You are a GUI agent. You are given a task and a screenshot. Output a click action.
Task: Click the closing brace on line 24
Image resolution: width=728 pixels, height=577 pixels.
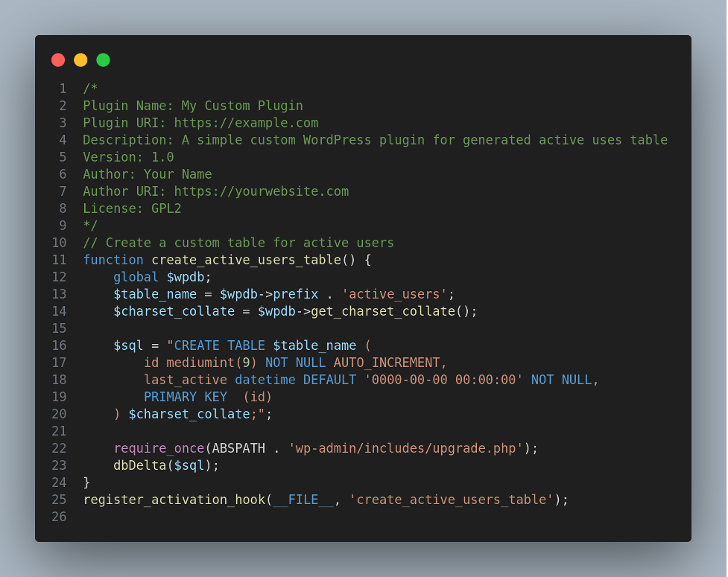pos(86,483)
